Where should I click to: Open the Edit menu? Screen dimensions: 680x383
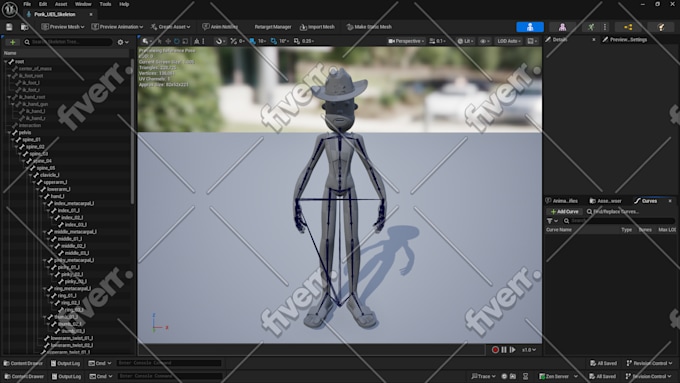point(42,4)
